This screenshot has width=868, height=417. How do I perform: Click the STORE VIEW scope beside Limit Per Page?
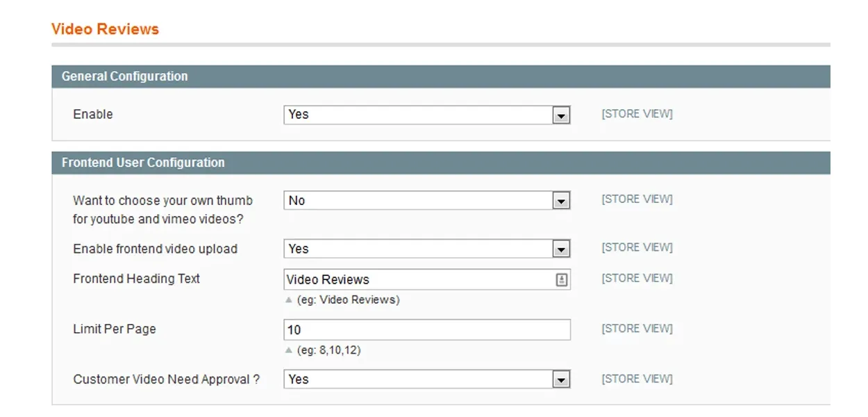637,329
